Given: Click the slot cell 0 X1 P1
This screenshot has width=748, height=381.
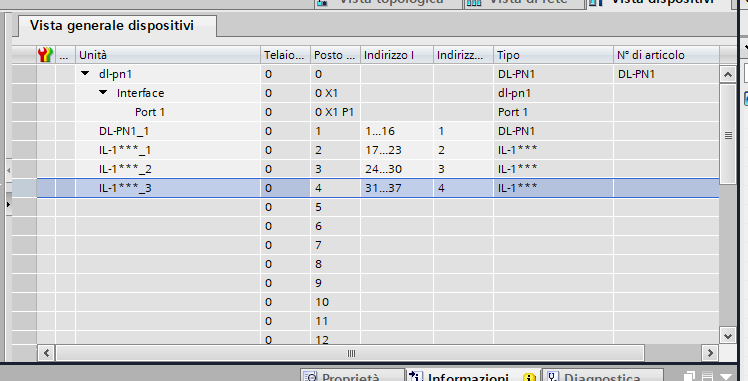Looking at the screenshot, I should (335, 112).
